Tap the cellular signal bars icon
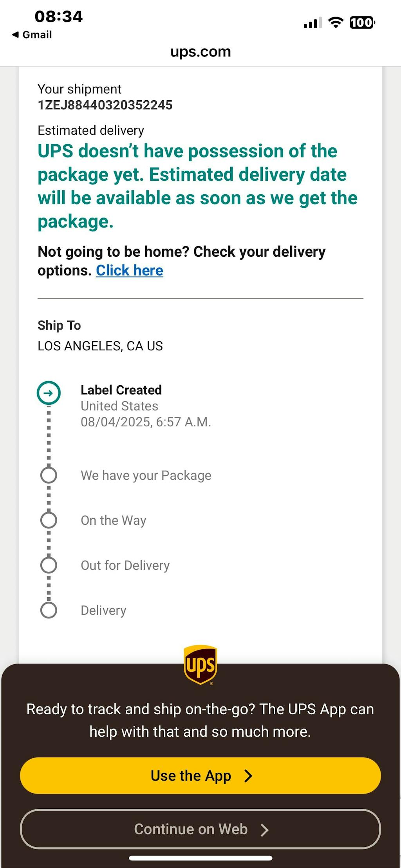Image resolution: width=401 pixels, height=868 pixels. [312, 23]
